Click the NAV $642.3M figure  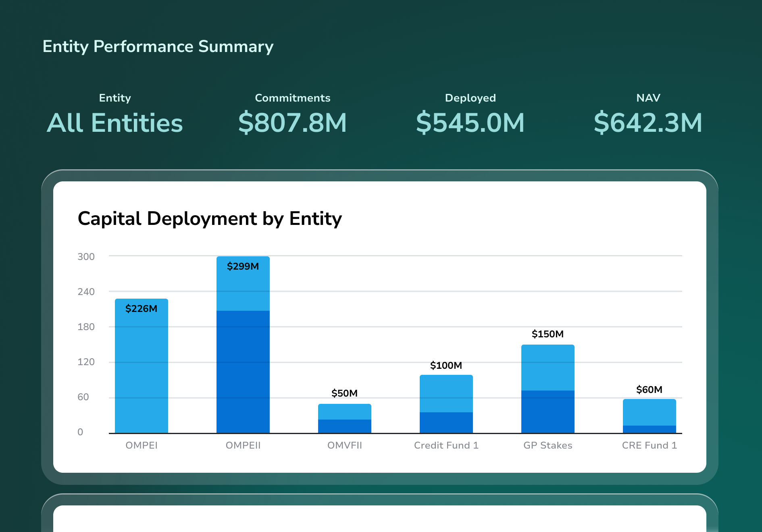[x=648, y=123]
